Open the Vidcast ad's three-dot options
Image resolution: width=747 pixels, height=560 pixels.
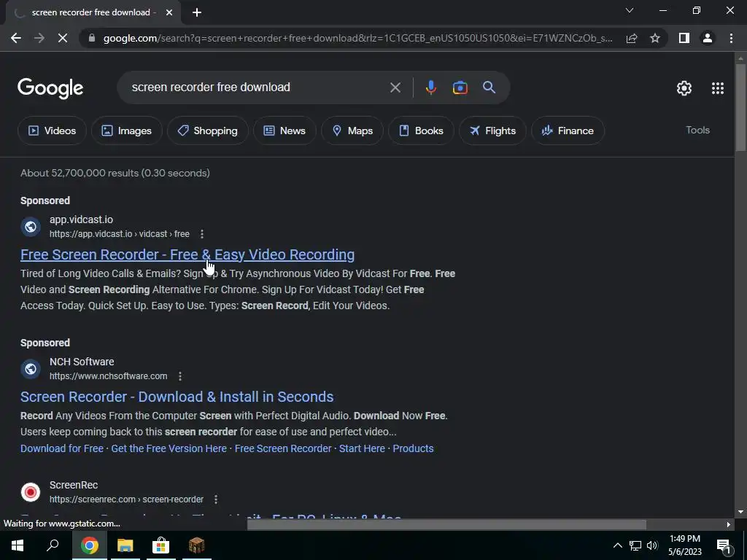click(202, 234)
